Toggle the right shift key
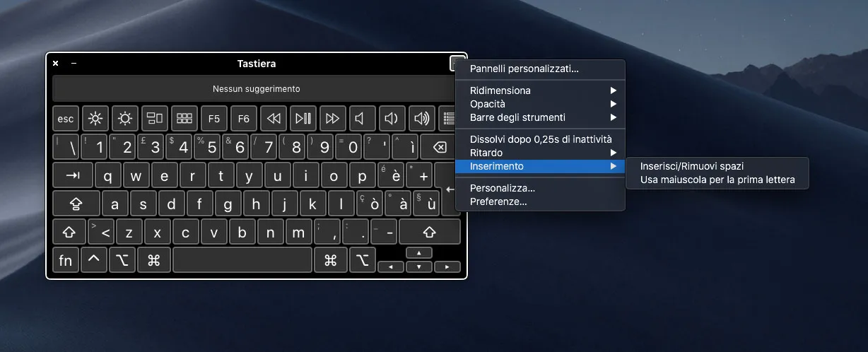Screen dimensions: 868x352 pos(430,232)
